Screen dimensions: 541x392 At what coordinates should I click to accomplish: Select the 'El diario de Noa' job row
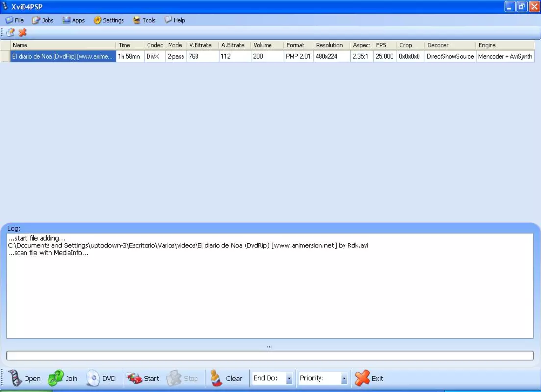click(63, 56)
